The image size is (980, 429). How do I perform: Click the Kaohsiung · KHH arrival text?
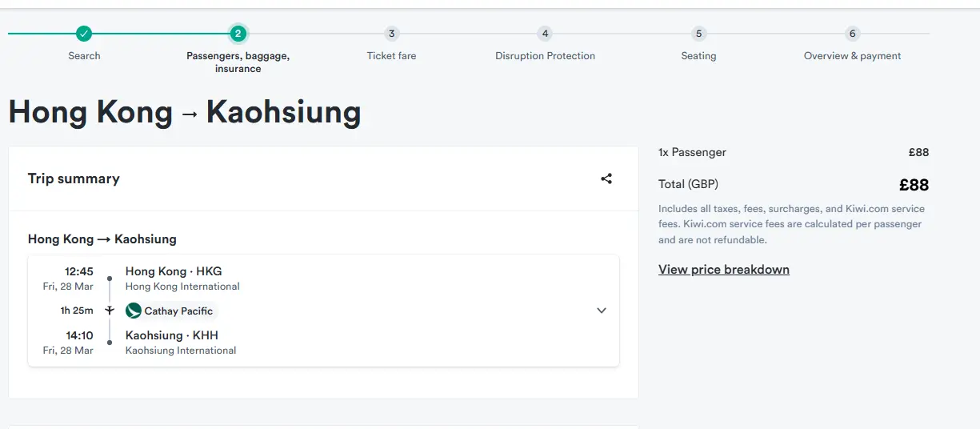coord(172,335)
